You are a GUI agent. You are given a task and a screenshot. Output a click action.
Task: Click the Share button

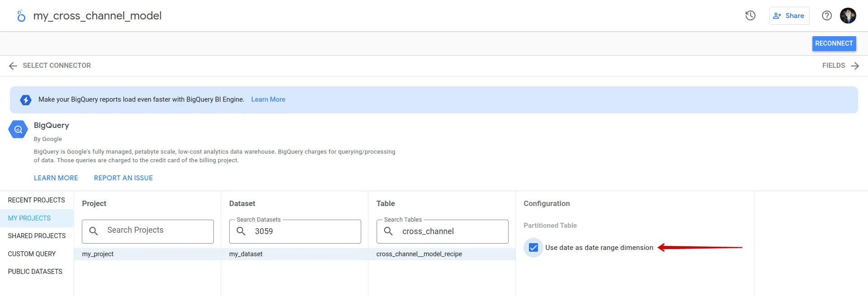point(789,16)
